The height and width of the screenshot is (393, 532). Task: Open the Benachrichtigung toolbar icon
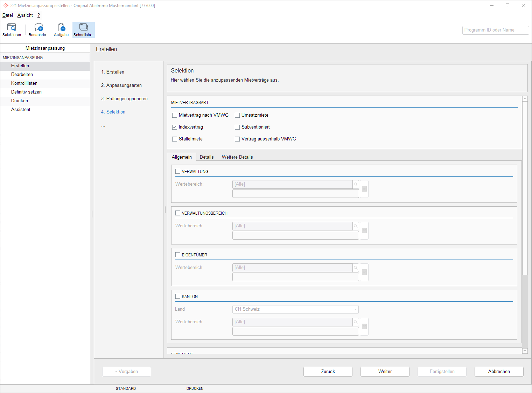[x=39, y=30]
